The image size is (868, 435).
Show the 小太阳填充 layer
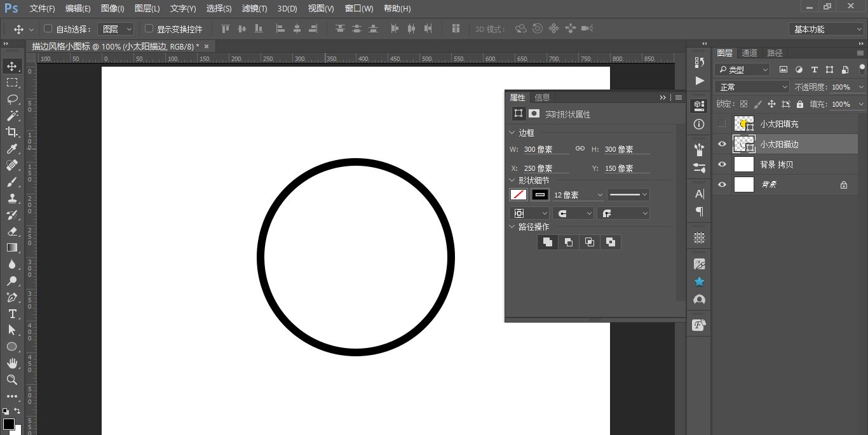coord(721,124)
